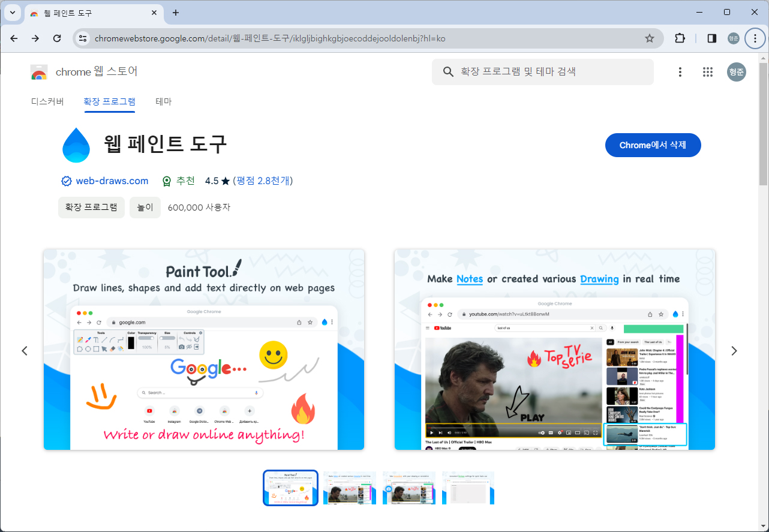
Task: Select the third carousel thumbnail
Action: (x=409, y=488)
